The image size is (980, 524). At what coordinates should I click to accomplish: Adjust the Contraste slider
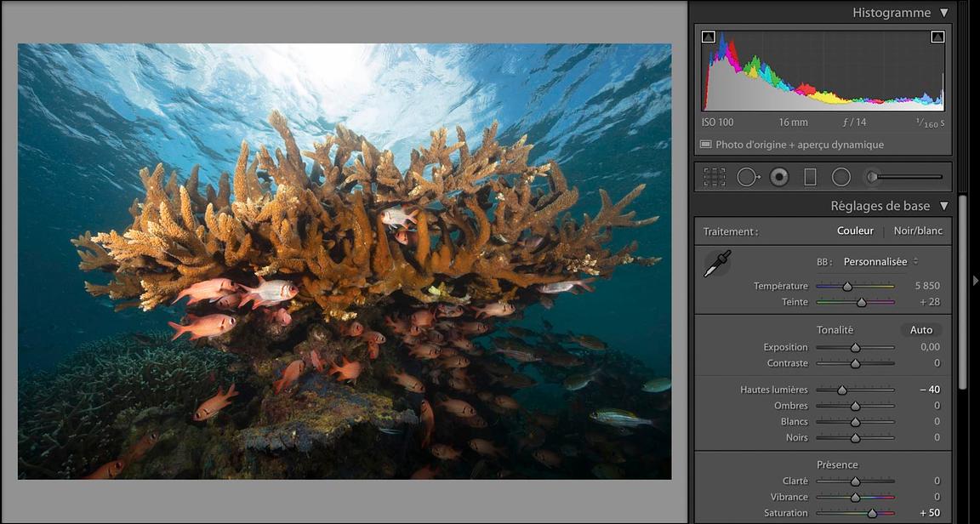(855, 363)
